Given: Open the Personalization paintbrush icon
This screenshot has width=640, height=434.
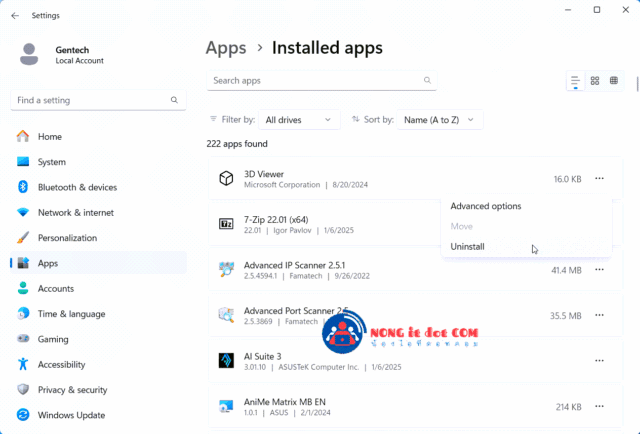Looking at the screenshot, I should [x=23, y=238].
